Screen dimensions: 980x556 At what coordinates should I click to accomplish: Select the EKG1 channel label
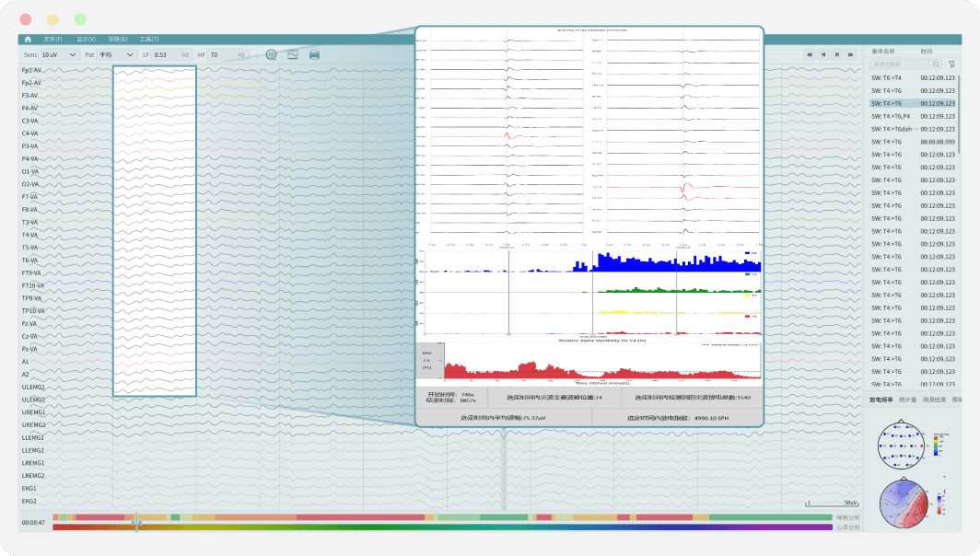29,489
